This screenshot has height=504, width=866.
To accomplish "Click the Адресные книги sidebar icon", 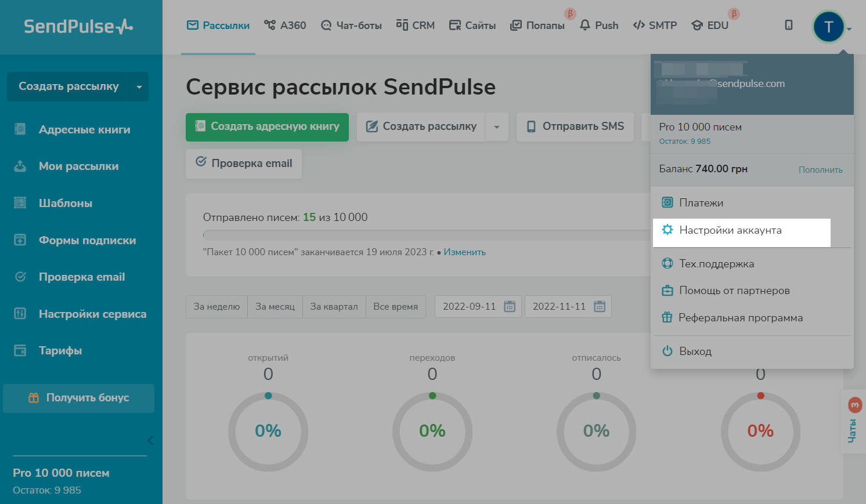I will tap(20, 129).
